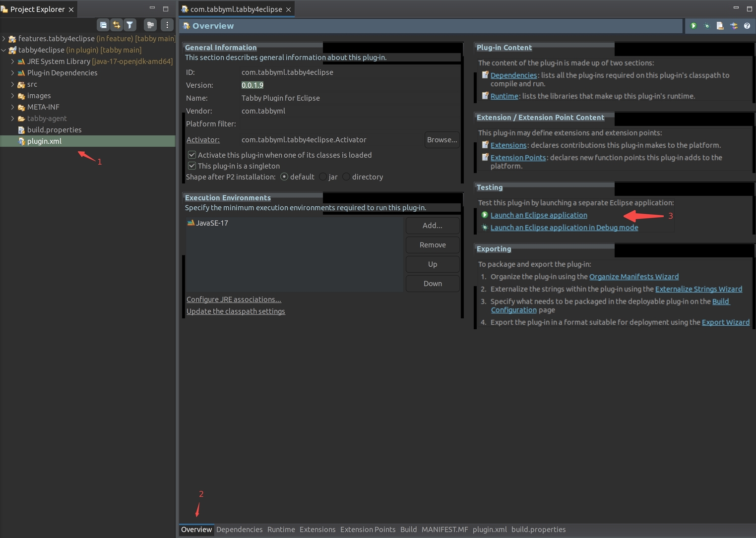Open the Build tab

click(x=408, y=530)
